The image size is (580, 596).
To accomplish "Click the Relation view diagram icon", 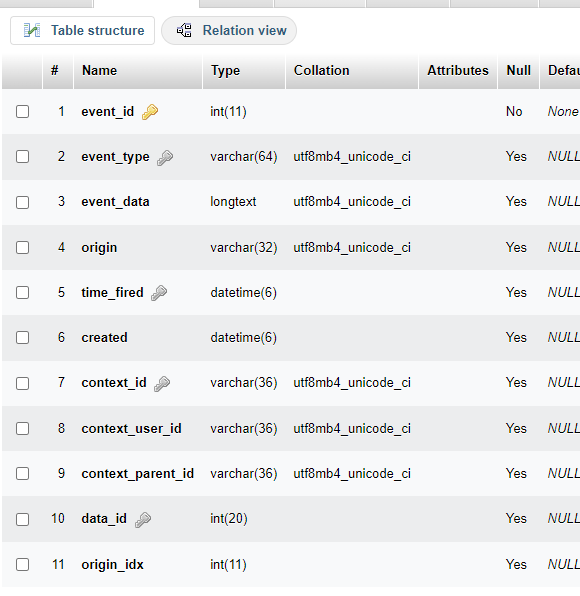I will coord(184,30).
